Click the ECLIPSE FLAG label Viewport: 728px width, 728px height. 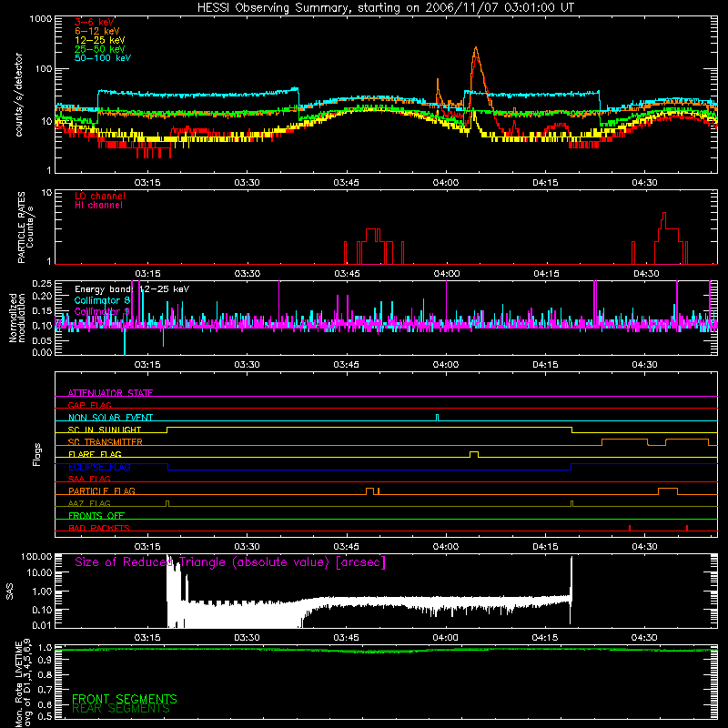point(99,467)
